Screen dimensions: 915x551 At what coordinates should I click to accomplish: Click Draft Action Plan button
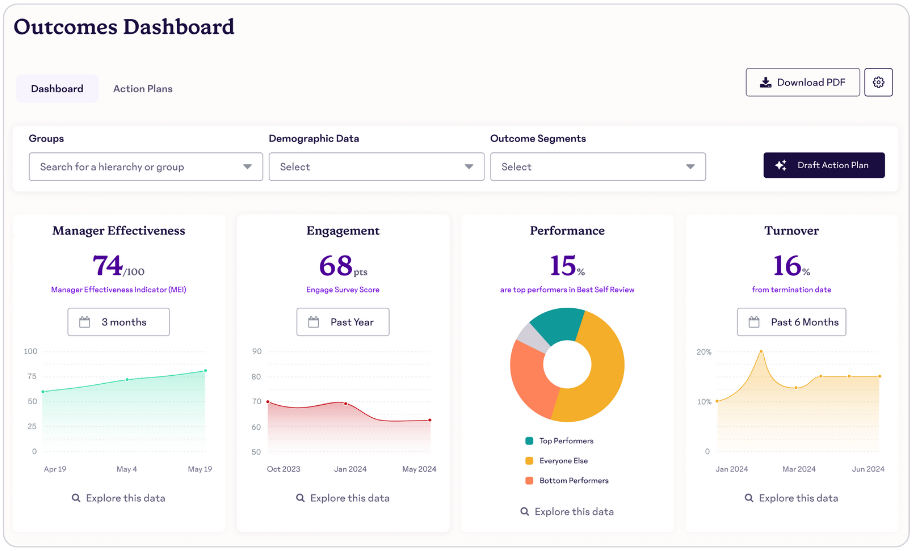pos(824,165)
